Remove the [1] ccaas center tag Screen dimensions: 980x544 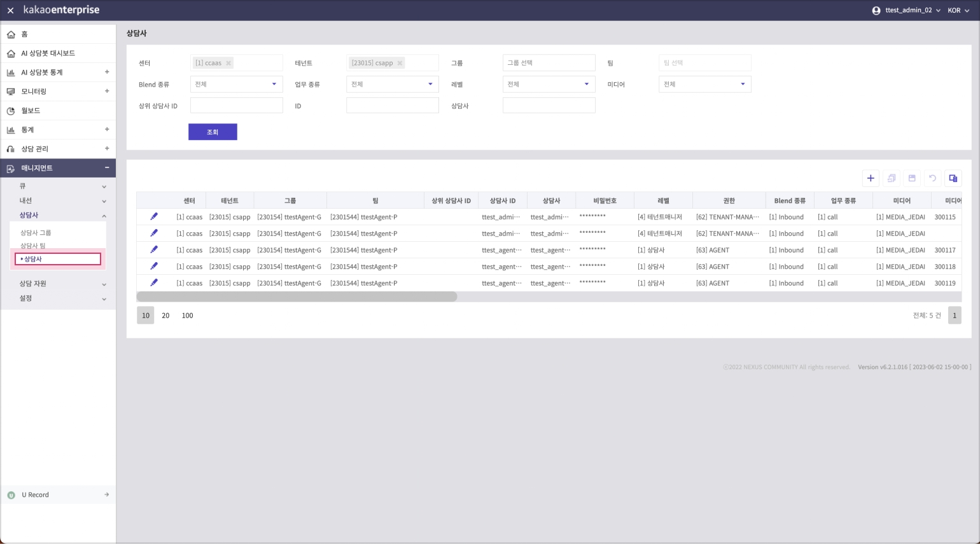point(228,63)
